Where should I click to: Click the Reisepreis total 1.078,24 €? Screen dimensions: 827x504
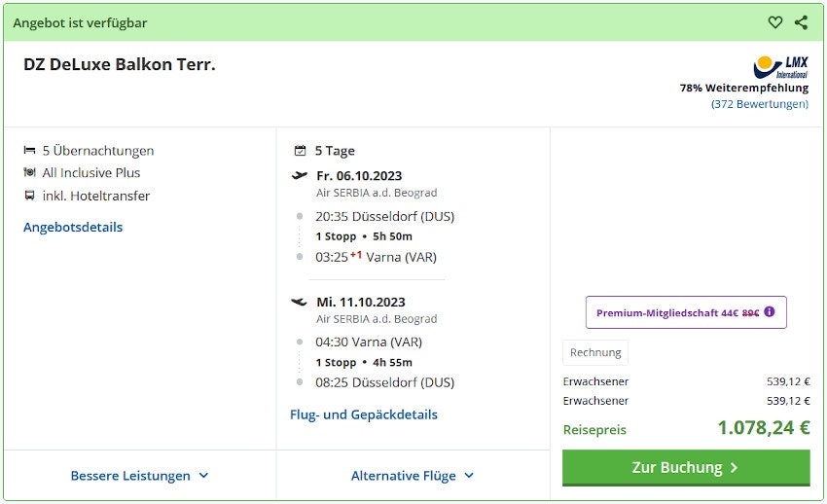tap(763, 428)
